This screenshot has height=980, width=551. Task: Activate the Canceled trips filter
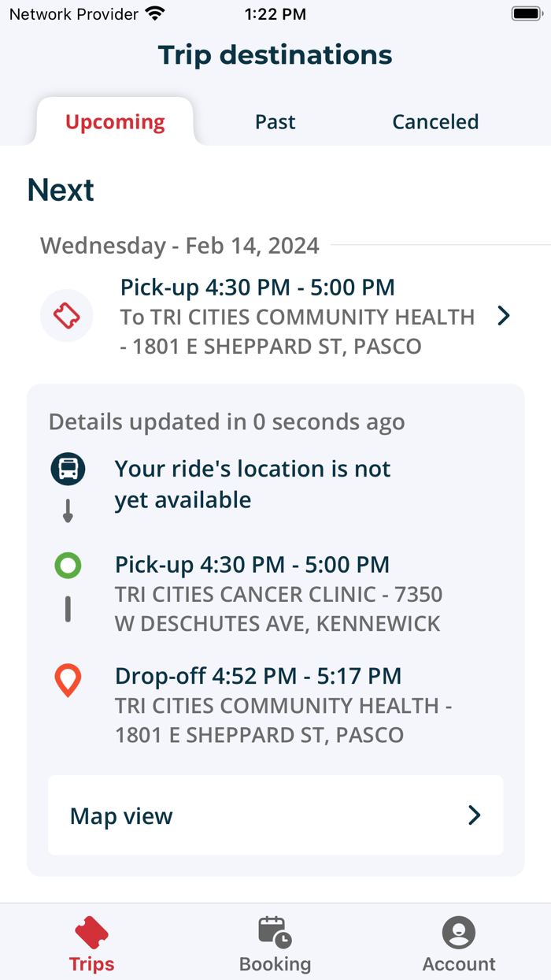click(x=435, y=122)
